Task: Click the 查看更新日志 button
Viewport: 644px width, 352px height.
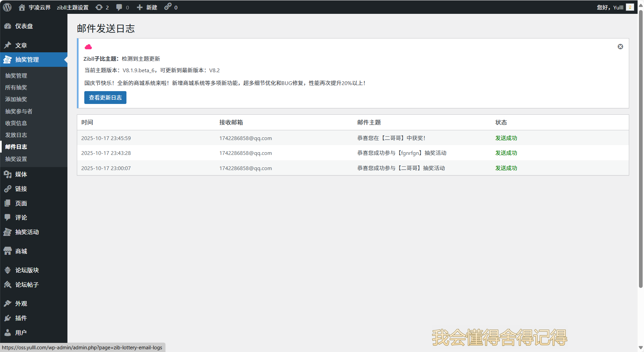Action: (x=105, y=98)
